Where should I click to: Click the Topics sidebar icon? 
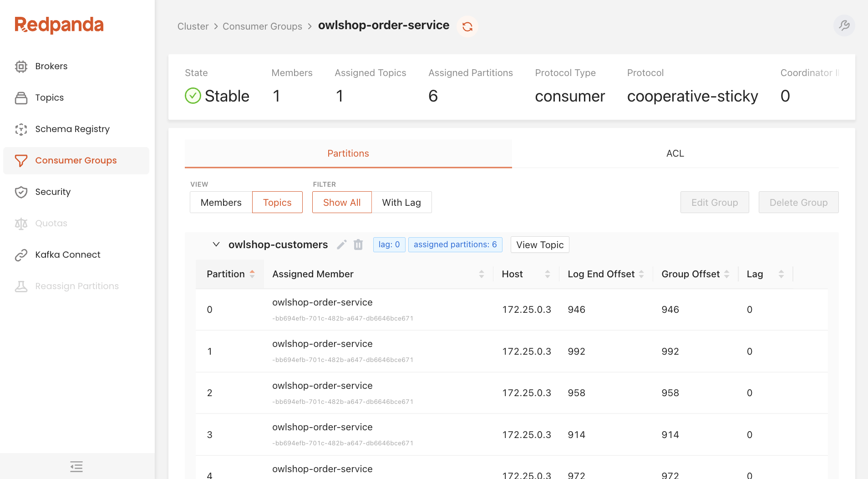(x=21, y=98)
